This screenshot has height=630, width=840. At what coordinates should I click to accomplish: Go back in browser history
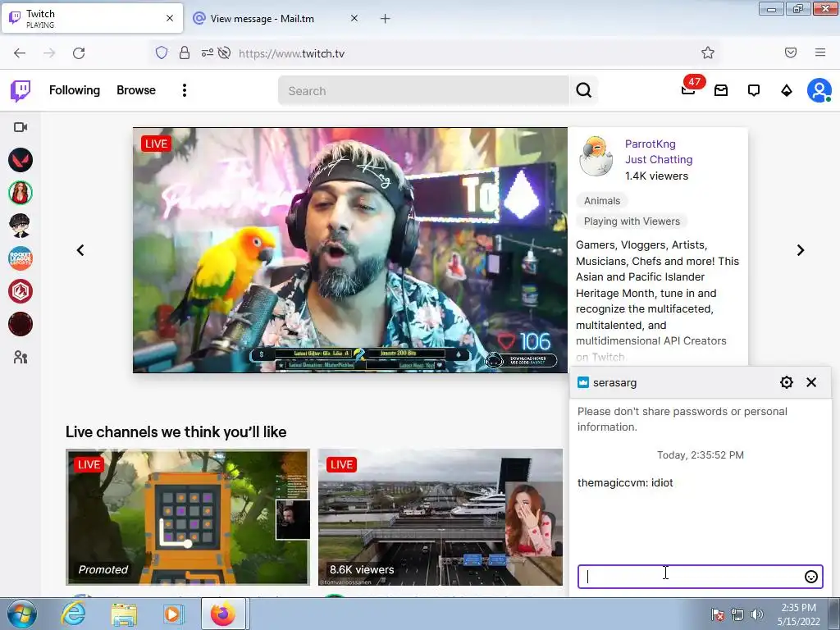20,53
